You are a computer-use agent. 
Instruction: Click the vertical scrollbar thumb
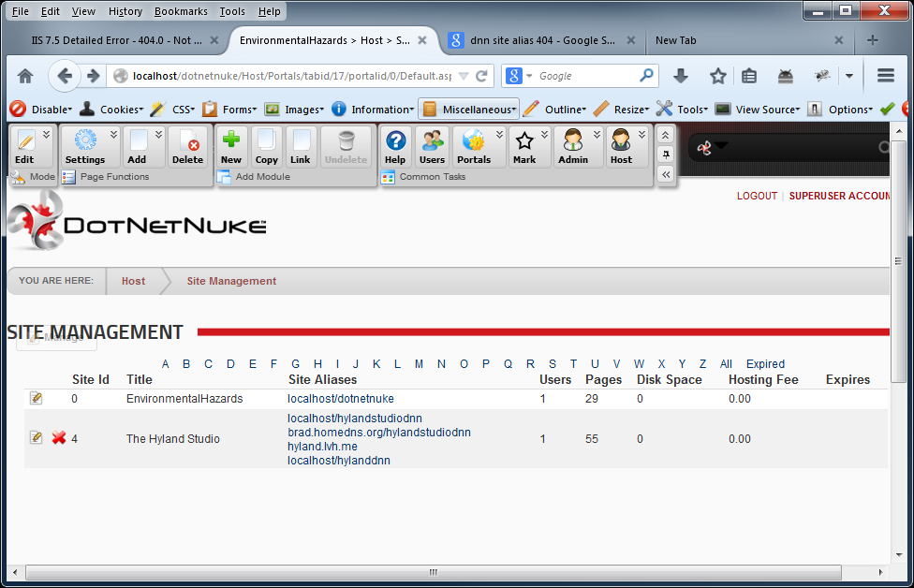click(898, 261)
